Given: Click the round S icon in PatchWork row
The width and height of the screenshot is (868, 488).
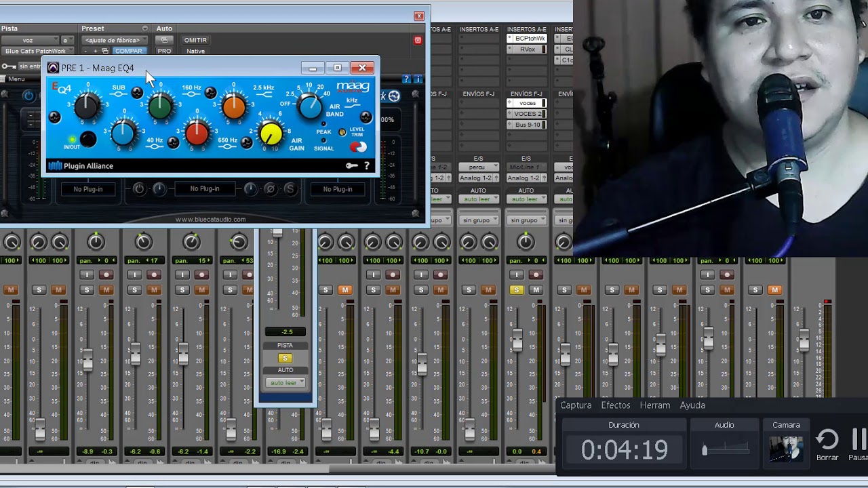Looking at the screenshot, I should click(x=290, y=189).
